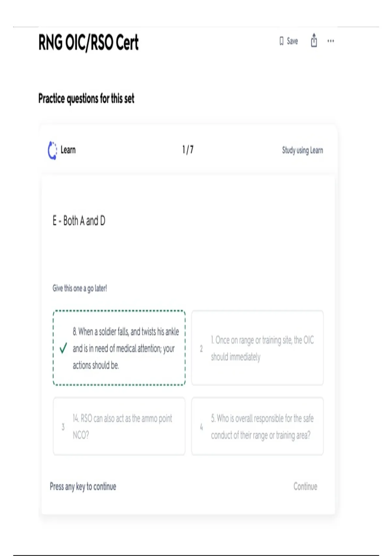392x556 pixels.
Task: Click the 'RNG OIC/RSO Cert' title
Action: pos(88,43)
